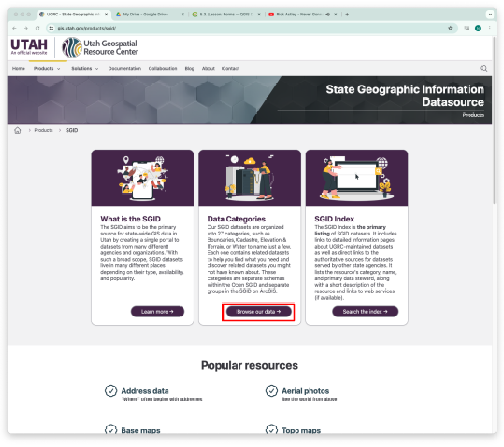Open the Address data link
The image size is (504, 447).
(145, 391)
